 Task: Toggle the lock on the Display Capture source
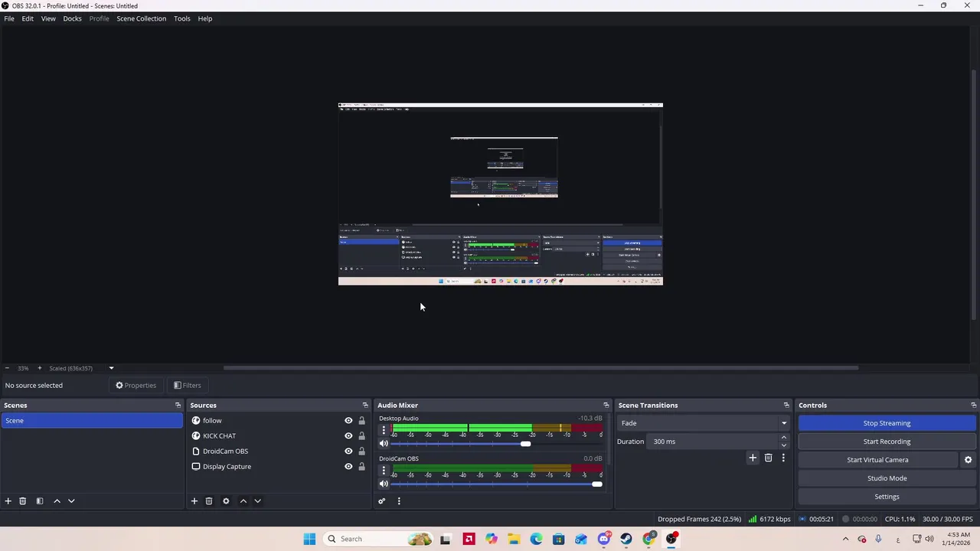(x=361, y=467)
